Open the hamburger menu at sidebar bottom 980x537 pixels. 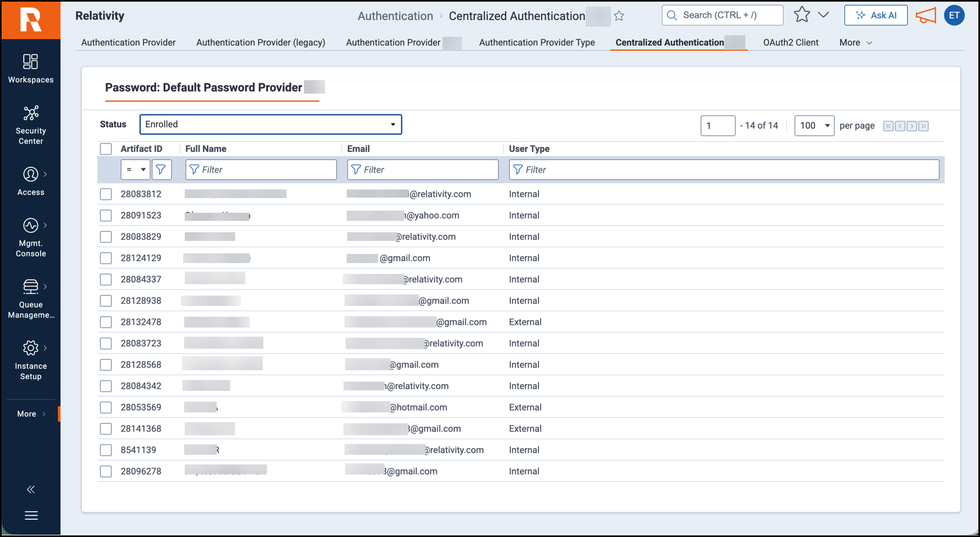pos(31,515)
